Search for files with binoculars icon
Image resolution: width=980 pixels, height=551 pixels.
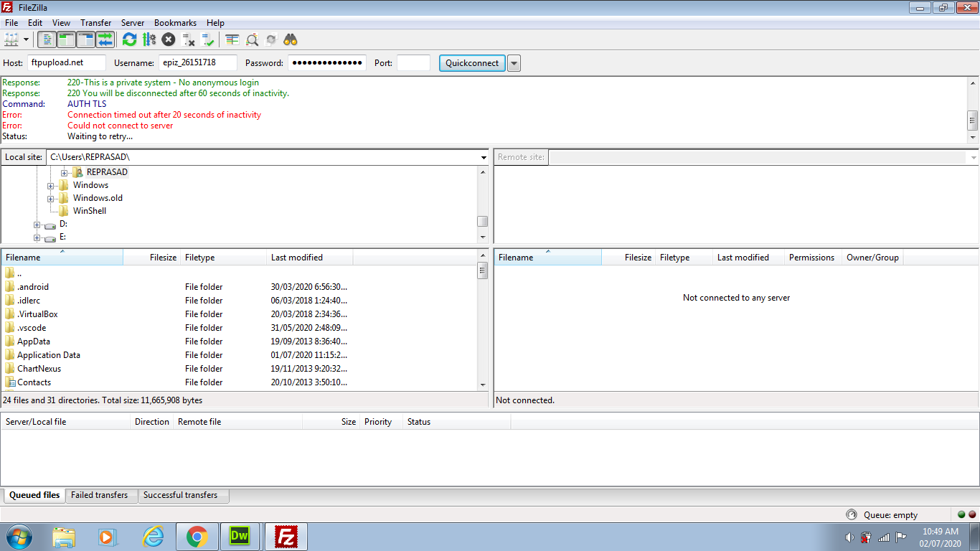click(291, 39)
